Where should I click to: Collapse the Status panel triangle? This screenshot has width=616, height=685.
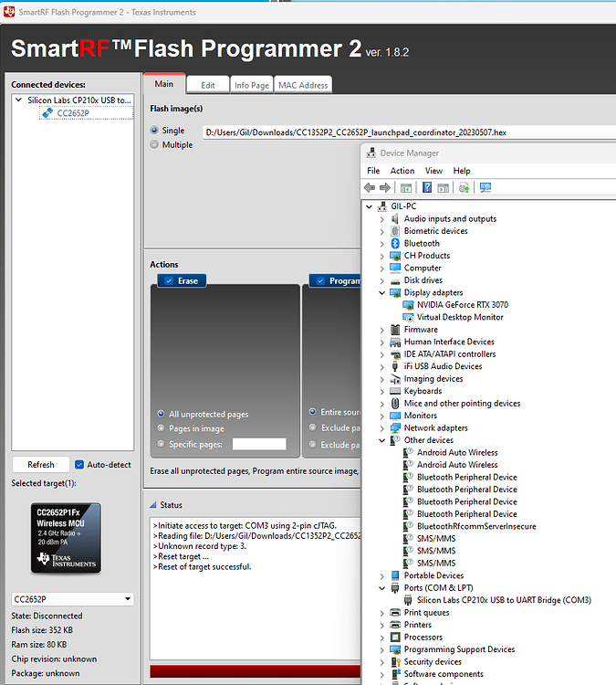click(152, 505)
